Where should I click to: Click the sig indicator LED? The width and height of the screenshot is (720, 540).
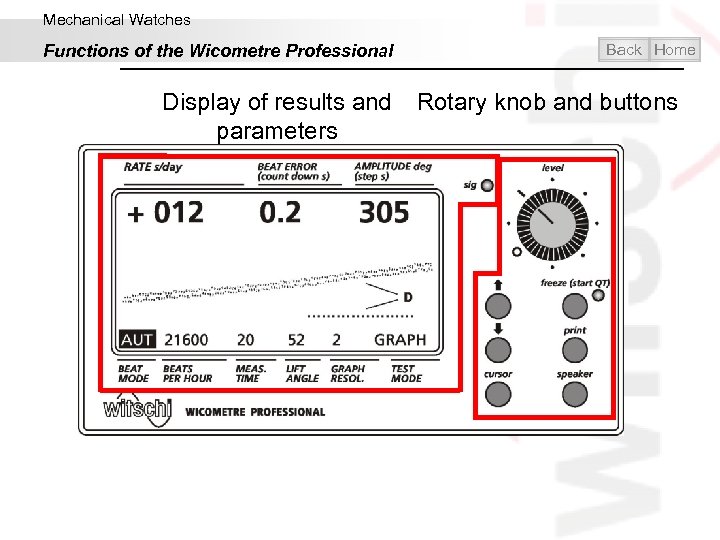[487, 185]
